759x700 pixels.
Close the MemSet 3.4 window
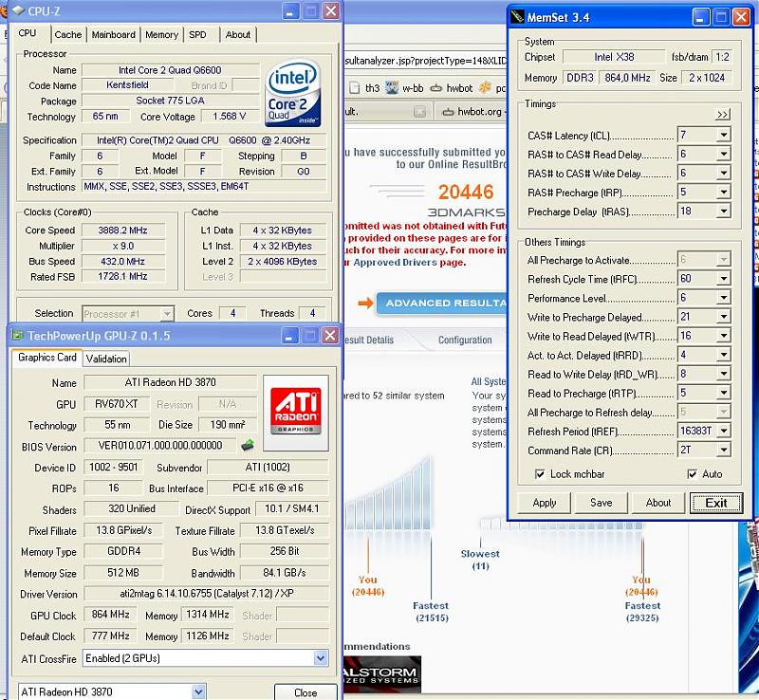pos(741,17)
